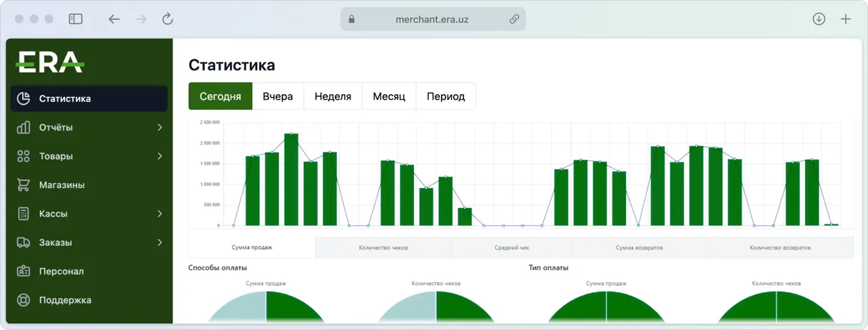The image size is (868, 330).
Task: Click the 1 000 000 axis label
Action: click(208, 185)
